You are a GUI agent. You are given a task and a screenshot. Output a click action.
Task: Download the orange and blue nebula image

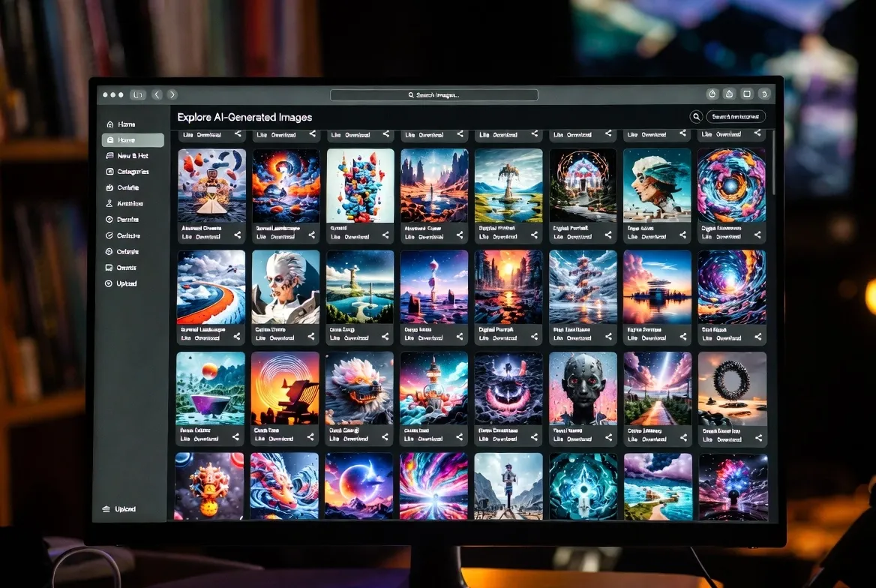pyautogui.click(x=282, y=237)
